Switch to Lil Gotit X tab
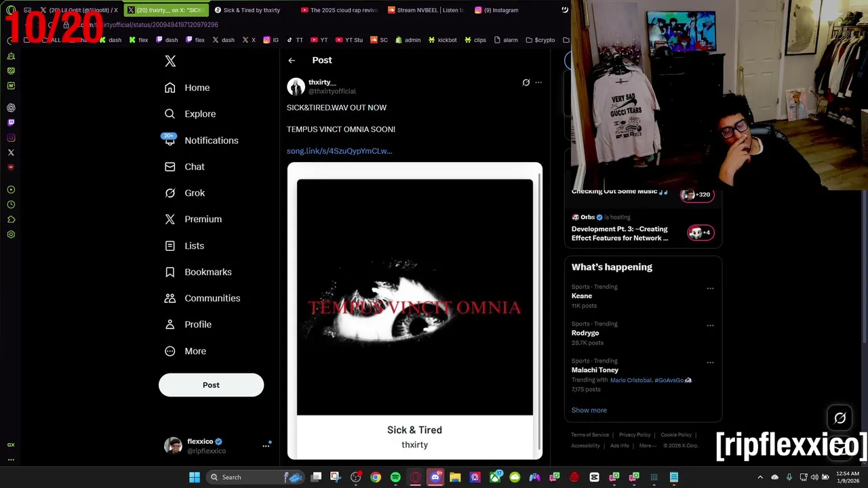The width and height of the screenshot is (868, 488). click(x=79, y=10)
